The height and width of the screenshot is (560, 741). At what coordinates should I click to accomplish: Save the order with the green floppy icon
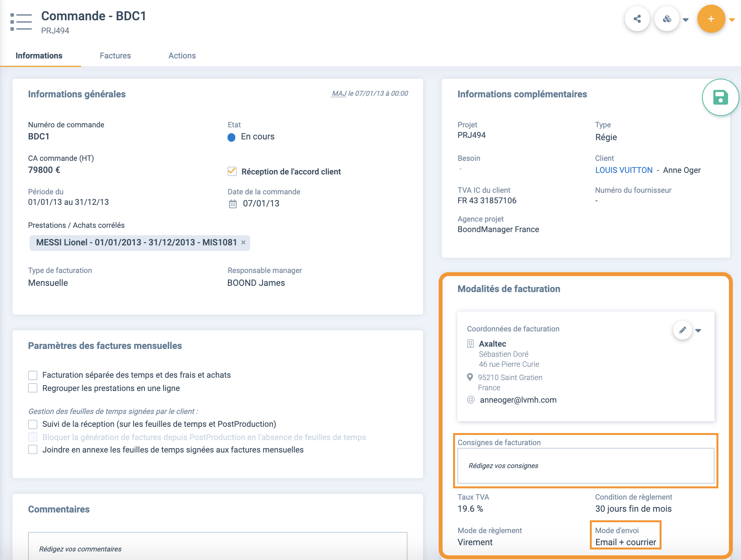click(x=720, y=97)
